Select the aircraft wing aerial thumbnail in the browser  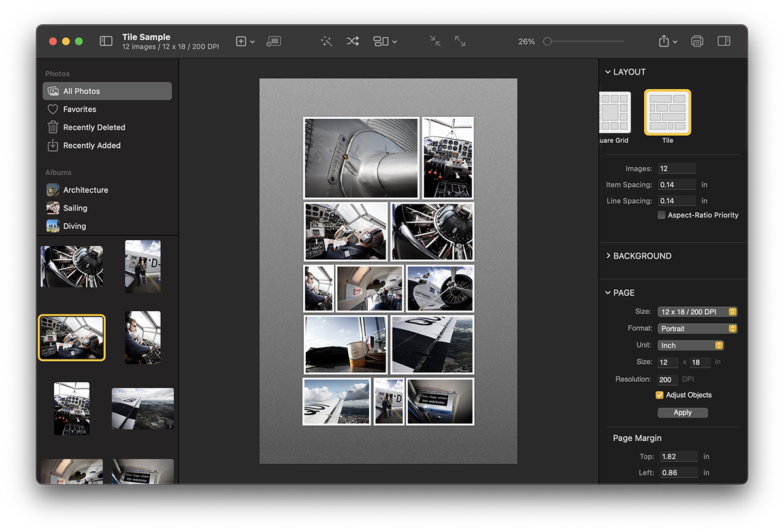[142, 409]
